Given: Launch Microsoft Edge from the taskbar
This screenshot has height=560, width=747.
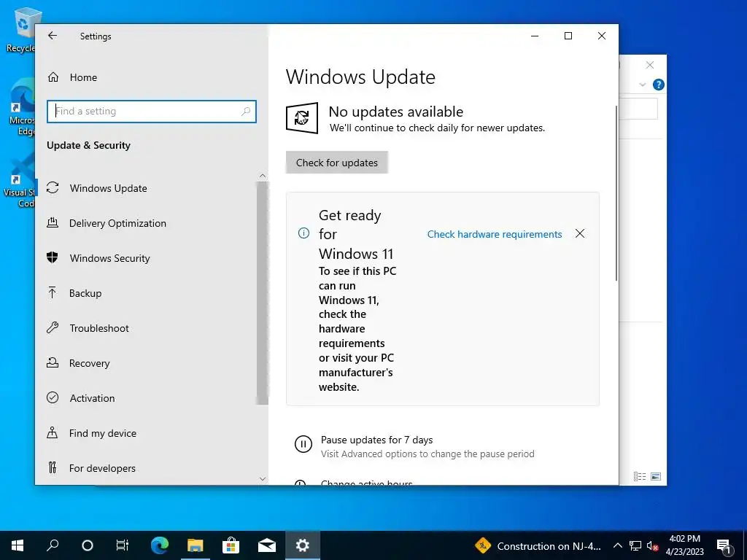Looking at the screenshot, I should click(160, 545).
